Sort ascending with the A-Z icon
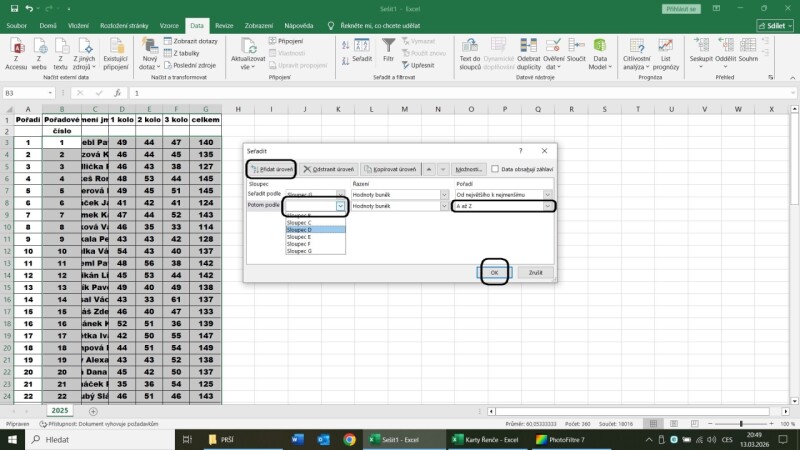Image resolution: width=800 pixels, height=450 pixels. (x=345, y=45)
